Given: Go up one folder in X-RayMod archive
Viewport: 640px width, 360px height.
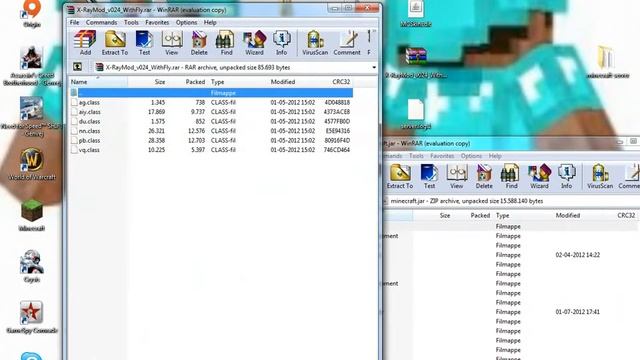Looking at the screenshot, I should (77, 67).
